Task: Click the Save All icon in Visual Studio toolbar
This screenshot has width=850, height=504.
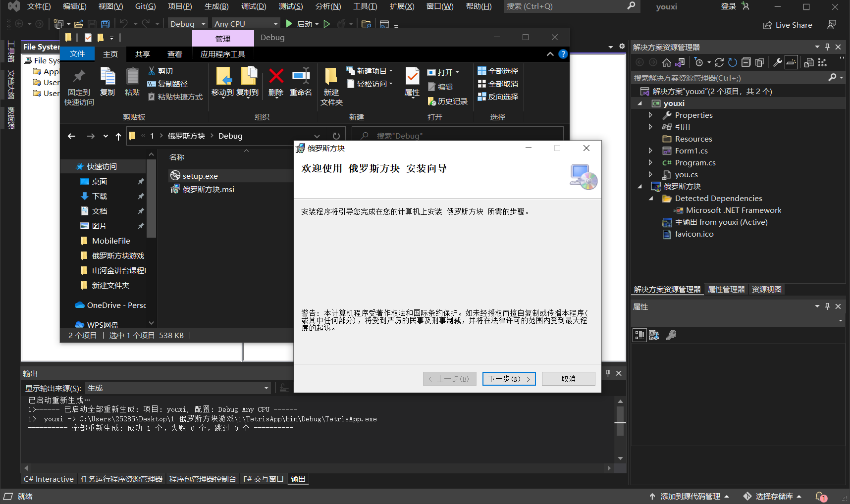Action: [105, 24]
